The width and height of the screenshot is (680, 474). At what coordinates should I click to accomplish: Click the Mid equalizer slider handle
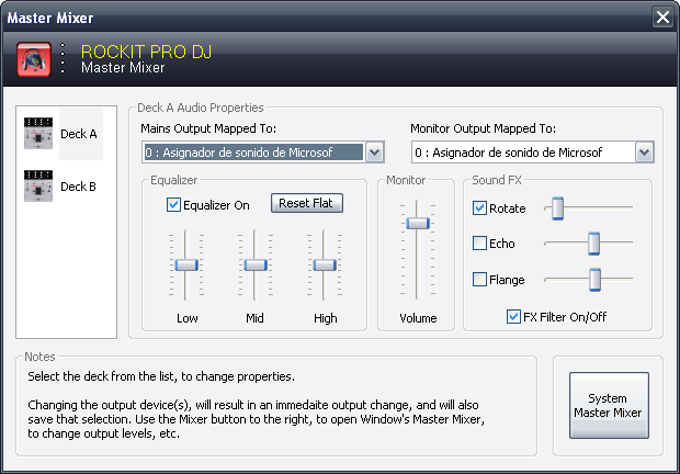point(255,265)
